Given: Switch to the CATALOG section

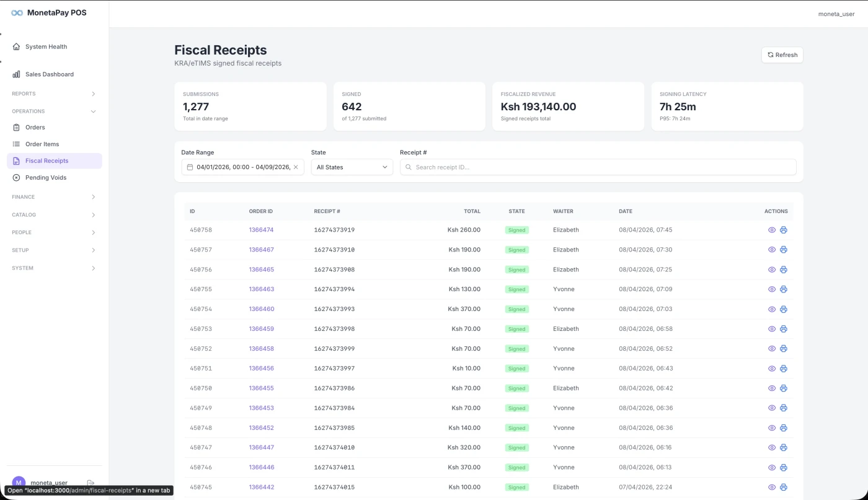Looking at the screenshot, I should [x=55, y=214].
